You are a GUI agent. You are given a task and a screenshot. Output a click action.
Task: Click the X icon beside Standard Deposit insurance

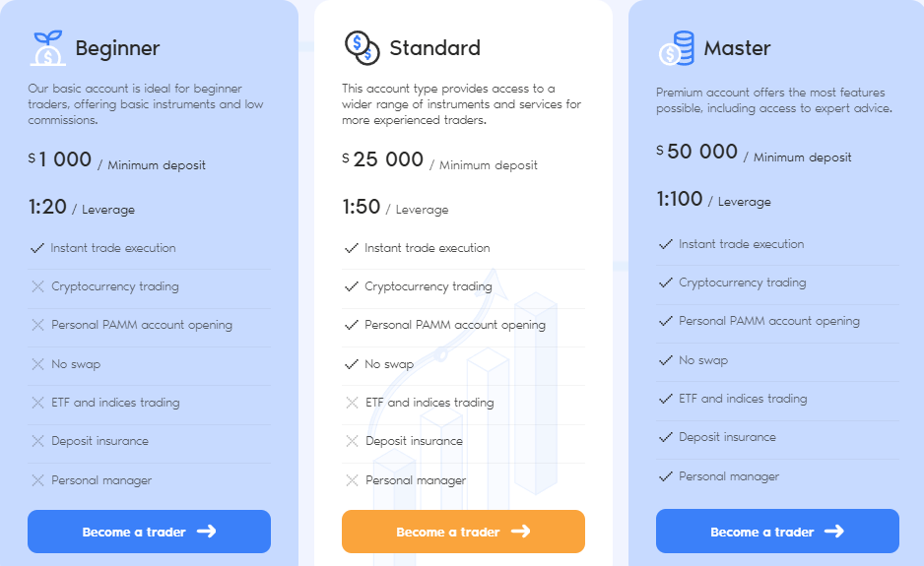tap(352, 441)
